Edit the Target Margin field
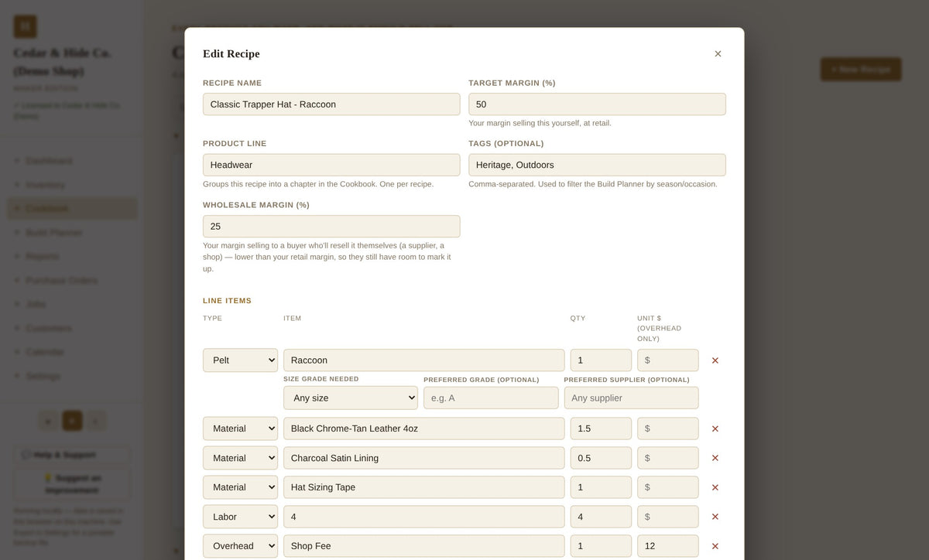The width and height of the screenshot is (929, 560). (x=597, y=104)
